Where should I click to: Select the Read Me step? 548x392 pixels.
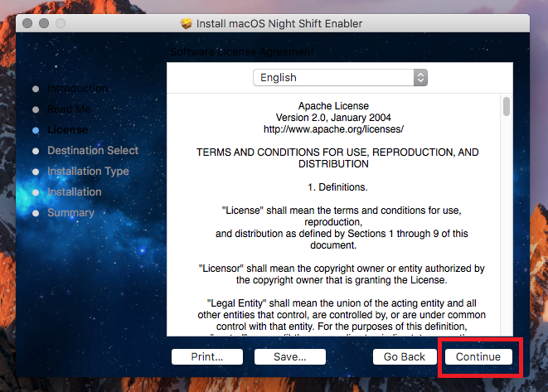point(69,109)
